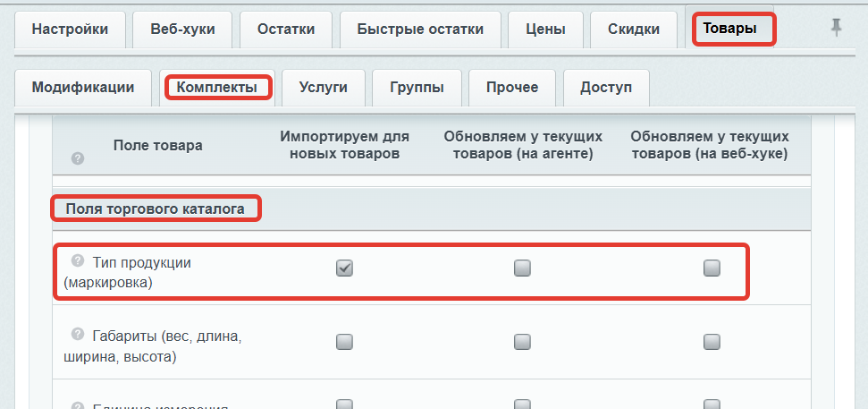Enable Тип продукции update on agent
The image size is (868, 409).
point(522,268)
